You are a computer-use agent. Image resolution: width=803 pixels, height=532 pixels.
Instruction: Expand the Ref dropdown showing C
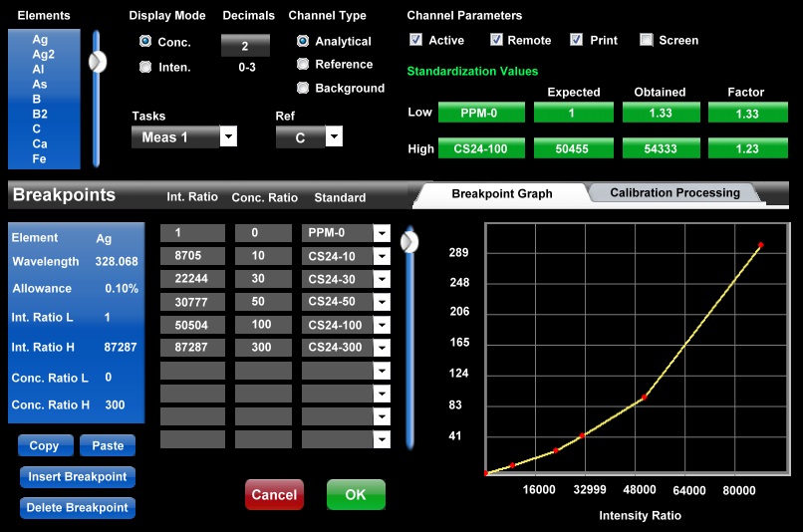pos(334,137)
